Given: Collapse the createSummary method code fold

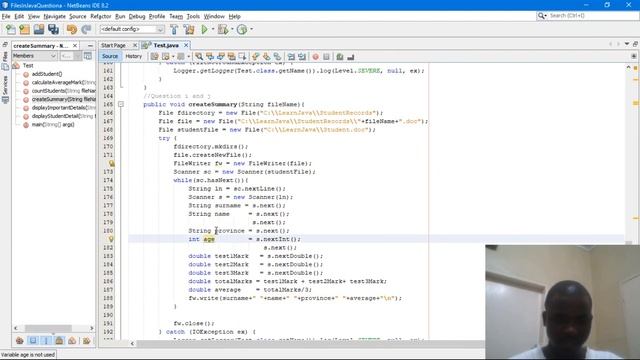Looking at the screenshot, I should tap(121, 104).
